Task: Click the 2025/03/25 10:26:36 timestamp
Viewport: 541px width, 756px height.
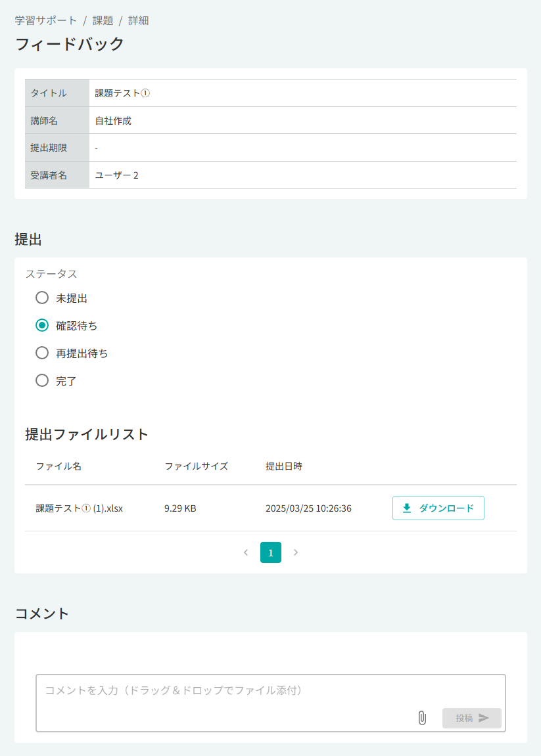Action: (x=308, y=508)
